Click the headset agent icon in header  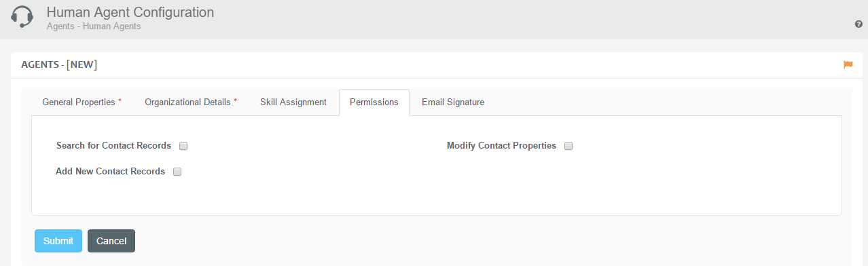pos(22,17)
